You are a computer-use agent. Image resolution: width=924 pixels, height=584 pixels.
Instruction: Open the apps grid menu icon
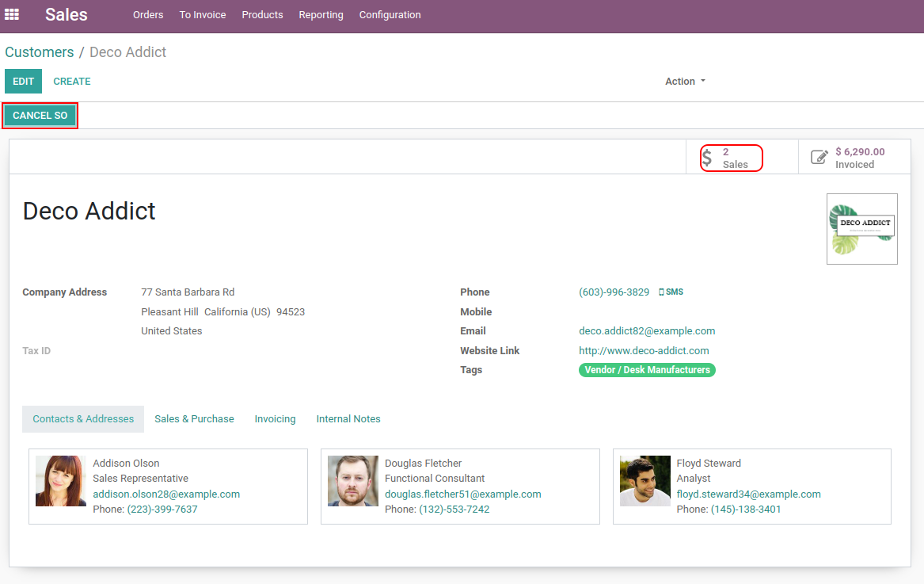pos(12,14)
